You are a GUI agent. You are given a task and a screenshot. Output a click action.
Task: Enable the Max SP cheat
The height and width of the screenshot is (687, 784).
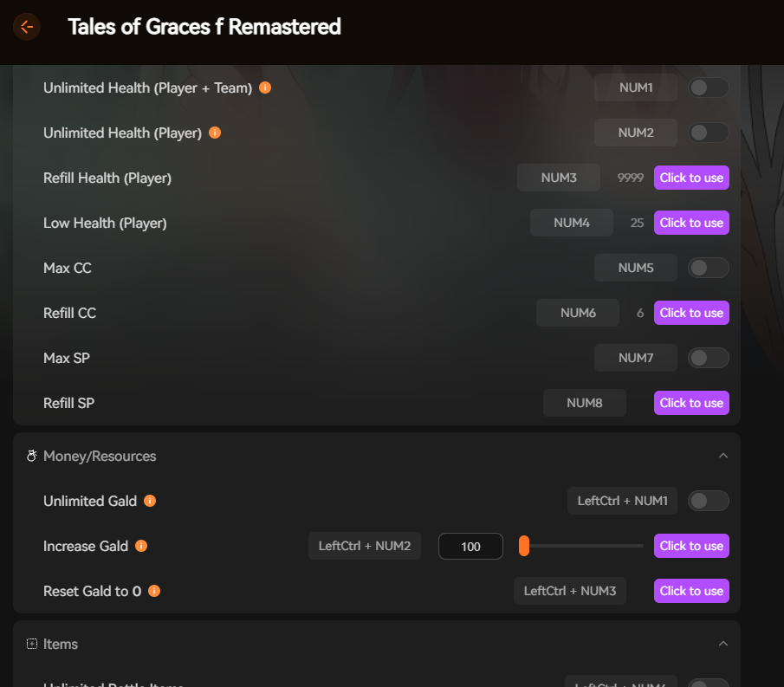point(708,358)
